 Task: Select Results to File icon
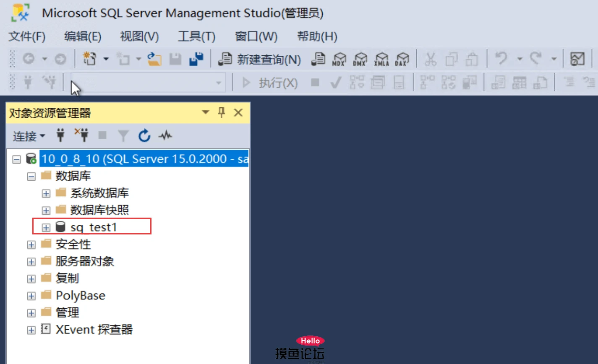click(x=540, y=82)
